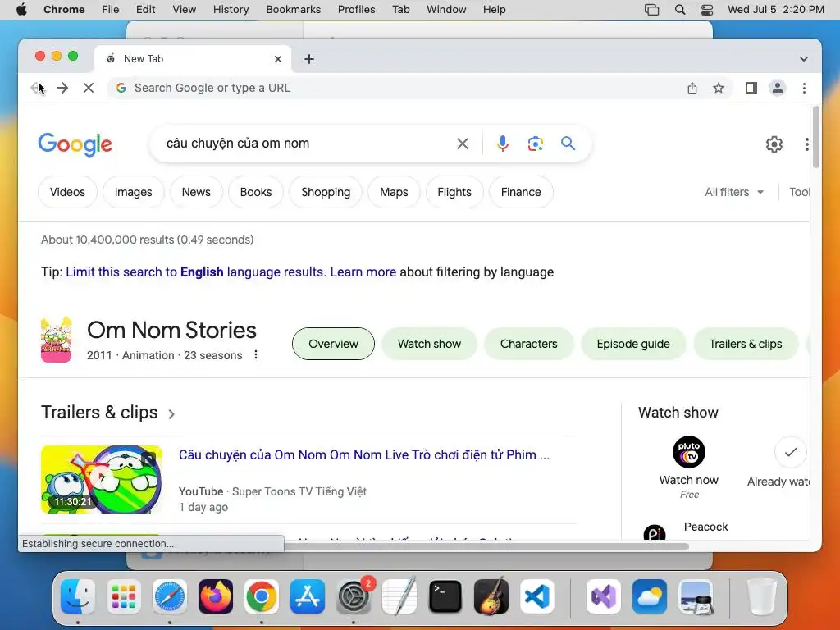Switch to the Episode guide tab
The image size is (840, 630).
(633, 344)
